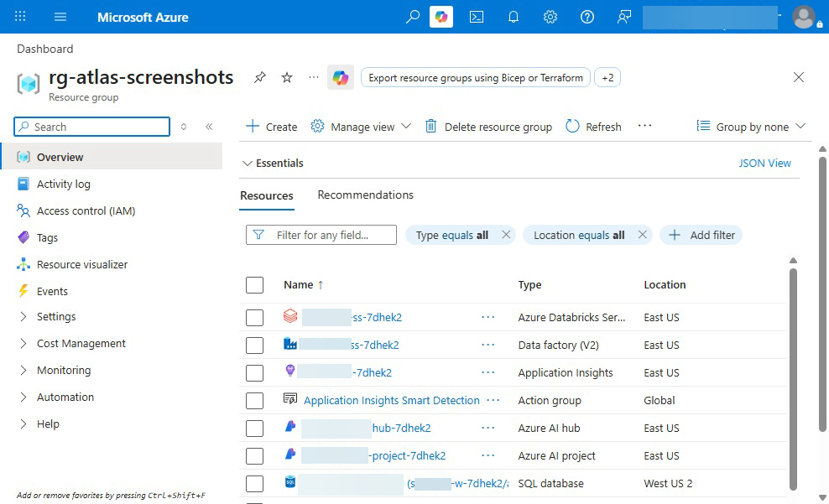Open the Group by none dropdown
The image size is (829, 504).
751,127
